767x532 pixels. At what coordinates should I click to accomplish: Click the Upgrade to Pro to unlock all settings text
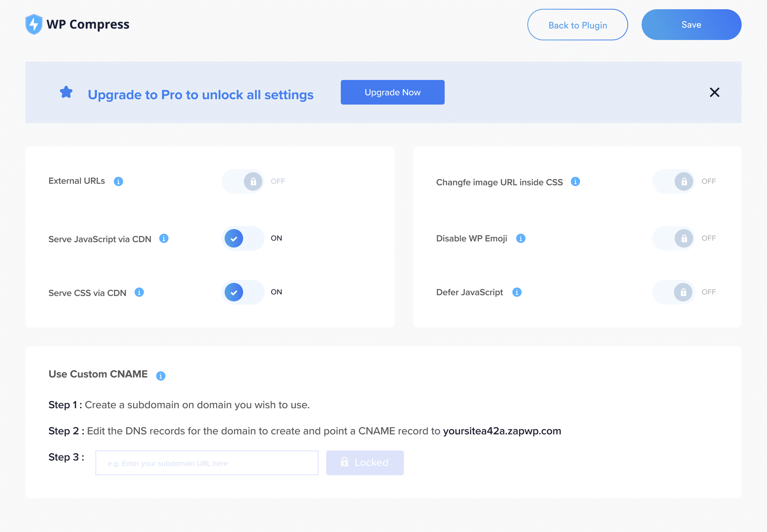(x=200, y=95)
